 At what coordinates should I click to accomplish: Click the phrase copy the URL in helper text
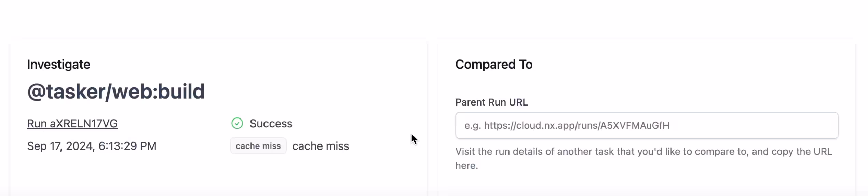(x=801, y=152)
